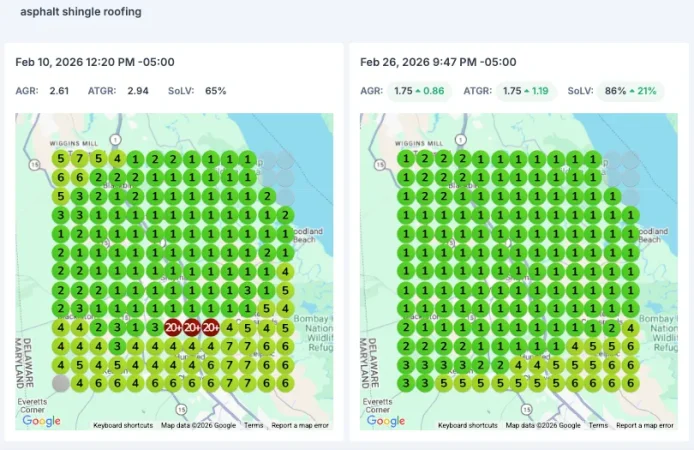Open Terms link on Feb 10 map
694x450 pixels.
pyautogui.click(x=253, y=425)
